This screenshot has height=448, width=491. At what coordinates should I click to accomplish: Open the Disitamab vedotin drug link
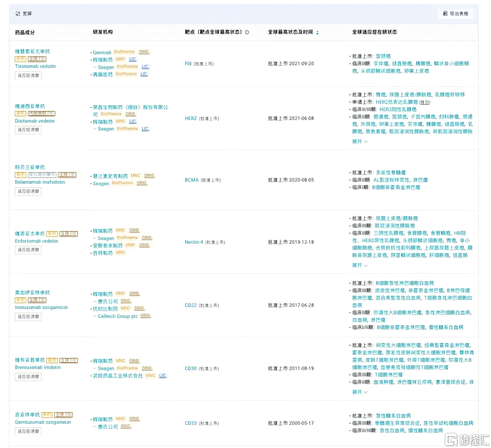click(35, 121)
